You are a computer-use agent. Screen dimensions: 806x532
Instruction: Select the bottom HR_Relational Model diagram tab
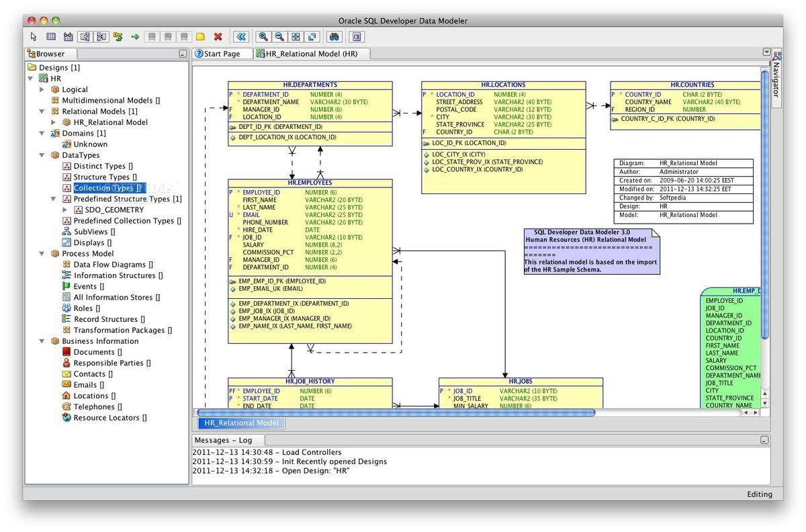pos(241,423)
